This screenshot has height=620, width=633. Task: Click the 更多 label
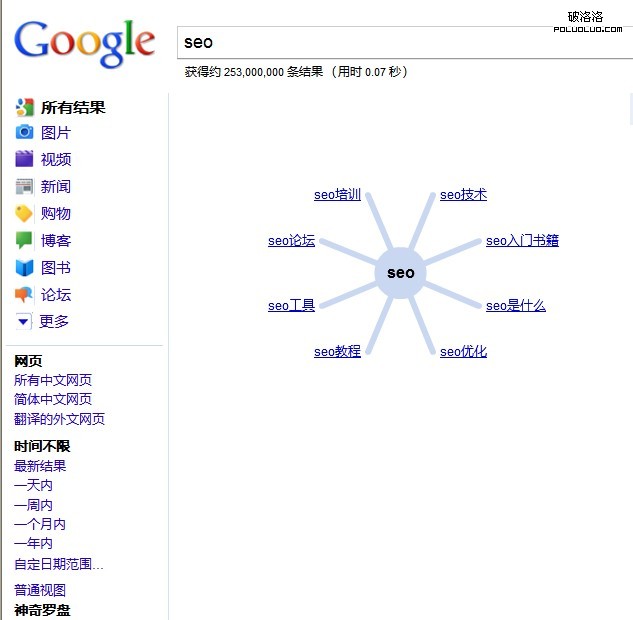(54, 322)
